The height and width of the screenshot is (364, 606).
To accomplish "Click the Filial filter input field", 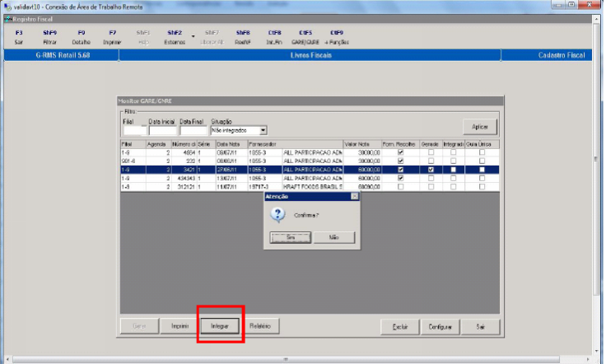I will coord(134,131).
